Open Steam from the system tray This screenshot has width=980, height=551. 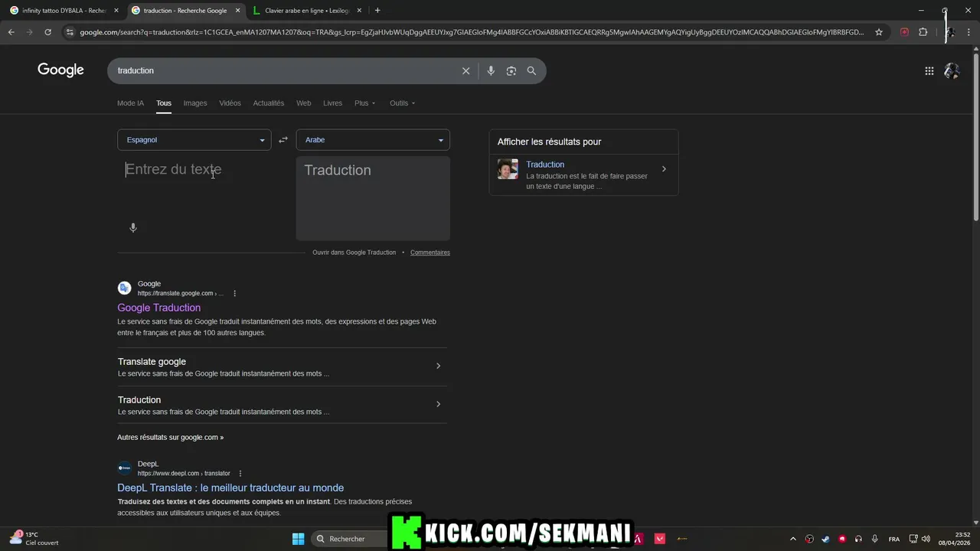825,539
